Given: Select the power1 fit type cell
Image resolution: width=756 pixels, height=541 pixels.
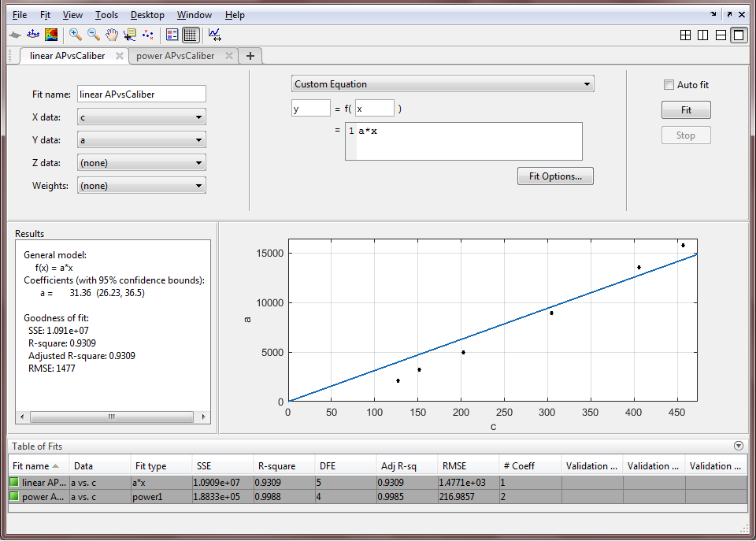Looking at the screenshot, I should (161, 496).
